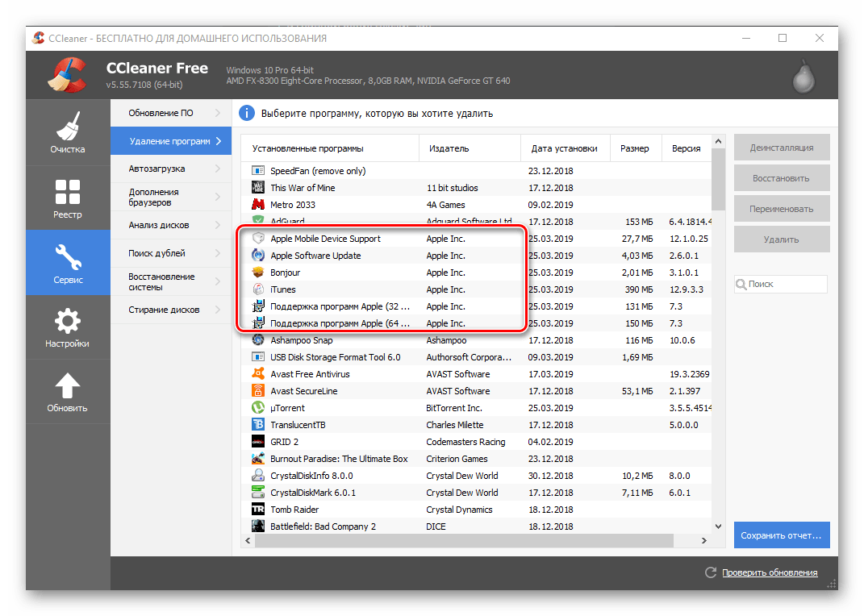Click the Metro 2033 red M icon
Image resolution: width=864 pixels, height=616 pixels.
[258, 205]
